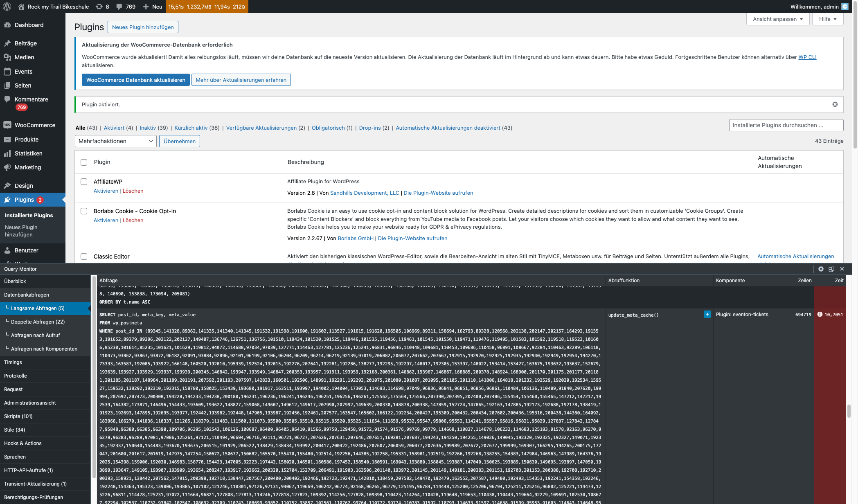
Task: Check the AffiliateWP plugin checkbox
Action: (84, 182)
